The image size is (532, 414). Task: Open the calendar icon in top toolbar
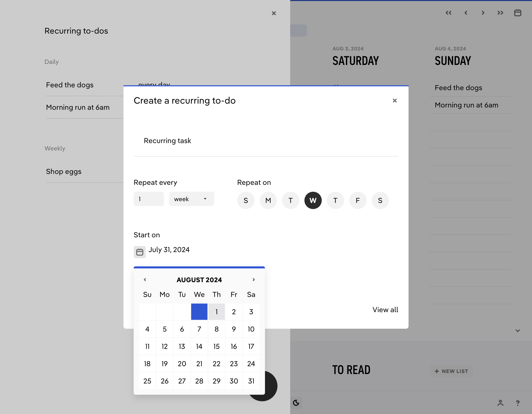(517, 13)
